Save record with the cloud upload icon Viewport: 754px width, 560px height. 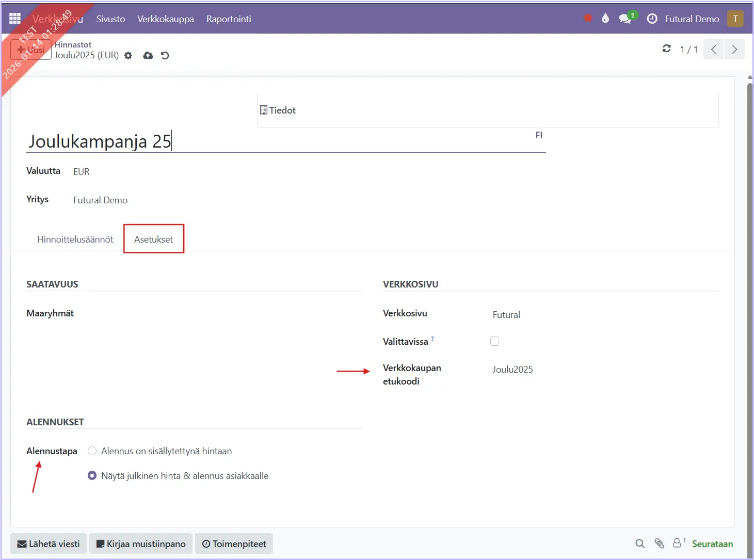pyautogui.click(x=148, y=56)
